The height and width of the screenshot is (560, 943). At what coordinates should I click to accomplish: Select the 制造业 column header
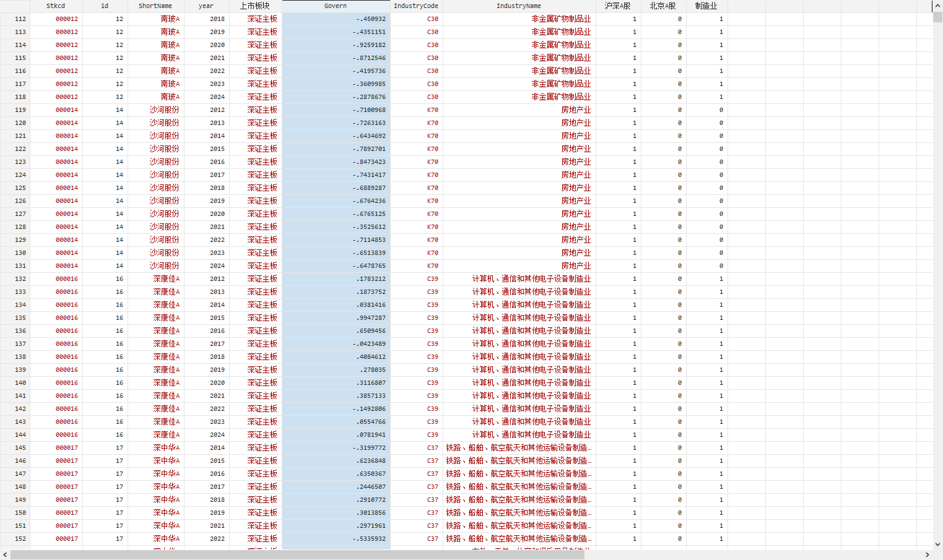[706, 6]
